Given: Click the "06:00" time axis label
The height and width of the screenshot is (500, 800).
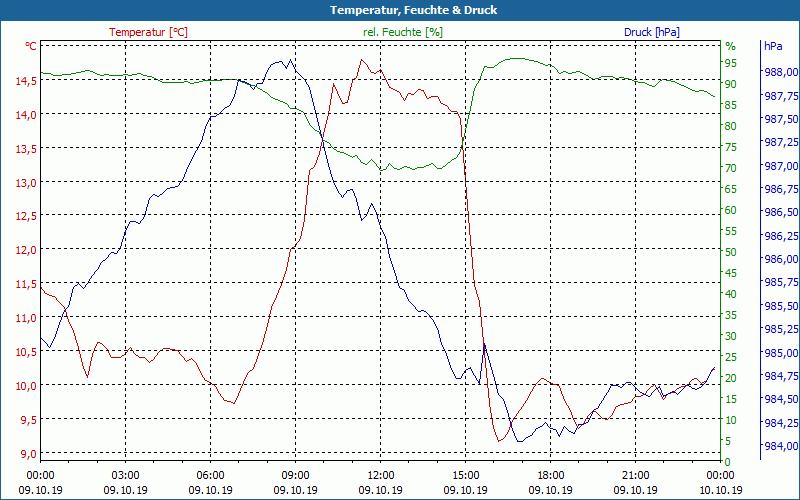Looking at the screenshot, I should tap(210, 476).
